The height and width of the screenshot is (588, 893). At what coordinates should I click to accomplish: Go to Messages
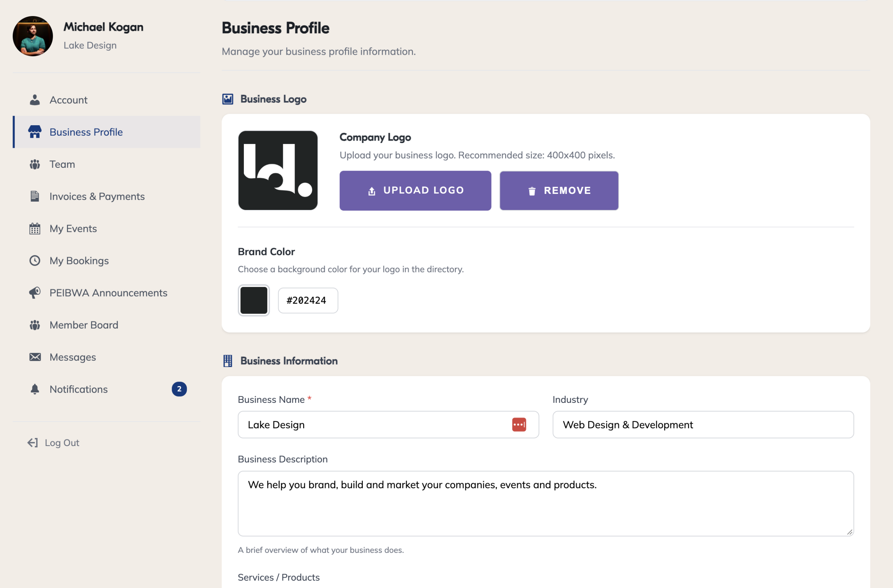pos(106,357)
